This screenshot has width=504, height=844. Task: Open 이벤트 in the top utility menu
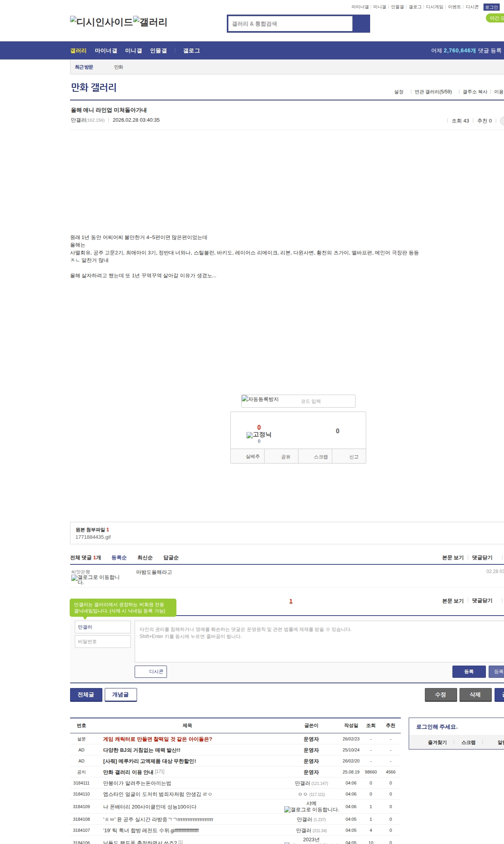pyautogui.click(x=454, y=7)
